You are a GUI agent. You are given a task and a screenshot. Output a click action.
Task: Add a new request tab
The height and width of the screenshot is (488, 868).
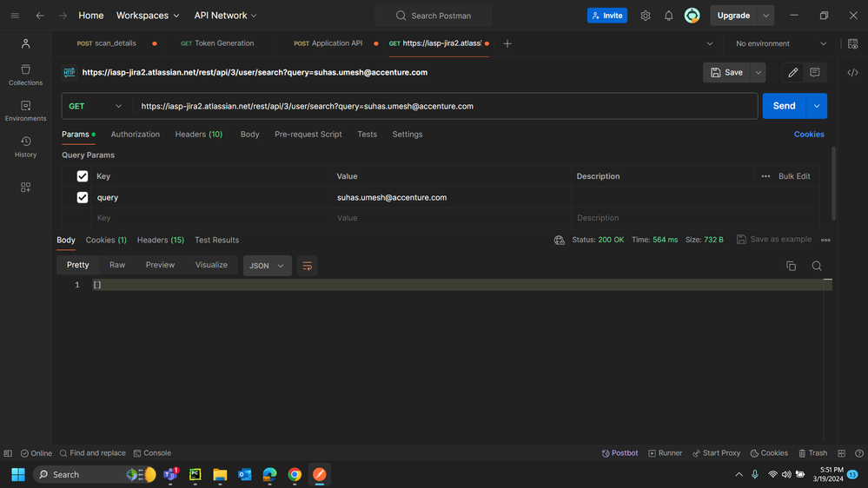coord(507,43)
